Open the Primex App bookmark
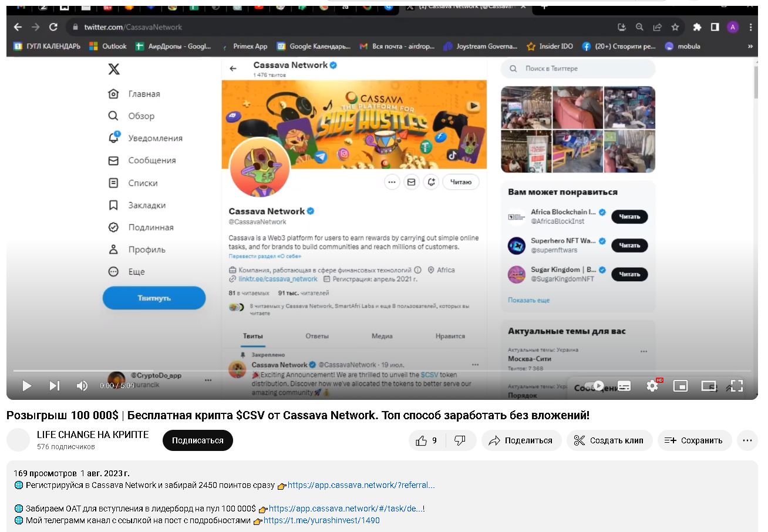 click(245, 46)
